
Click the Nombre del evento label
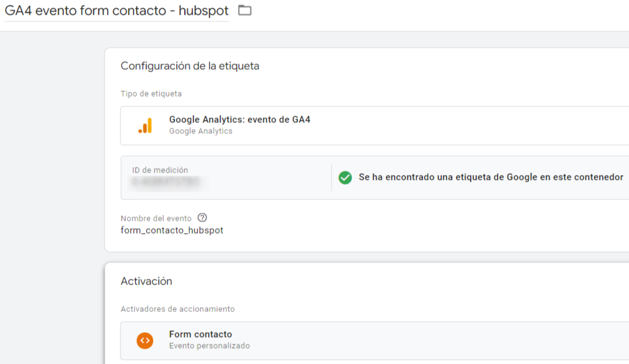[156, 218]
